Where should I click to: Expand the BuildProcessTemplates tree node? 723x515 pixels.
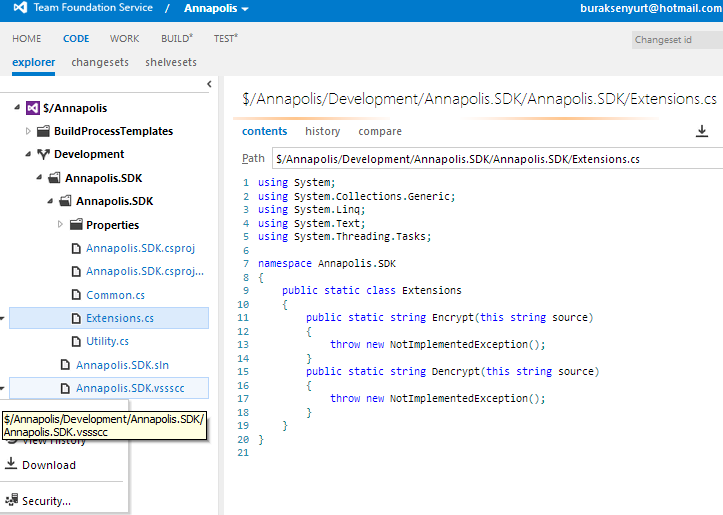point(28,131)
